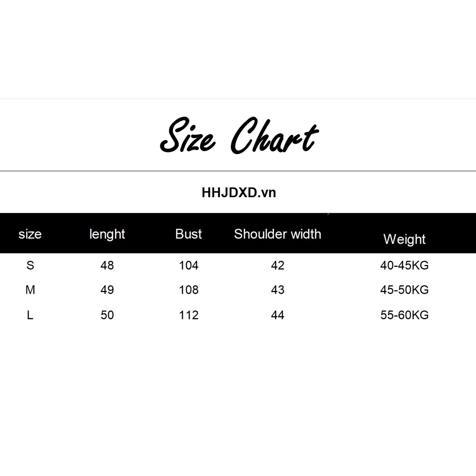Click bust value 104
This screenshot has width=476, height=476.
(188, 265)
